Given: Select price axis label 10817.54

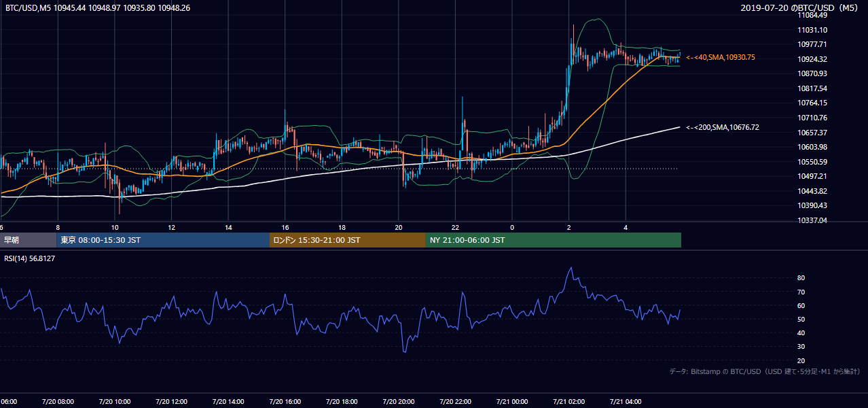Looking at the screenshot, I should [x=812, y=88].
